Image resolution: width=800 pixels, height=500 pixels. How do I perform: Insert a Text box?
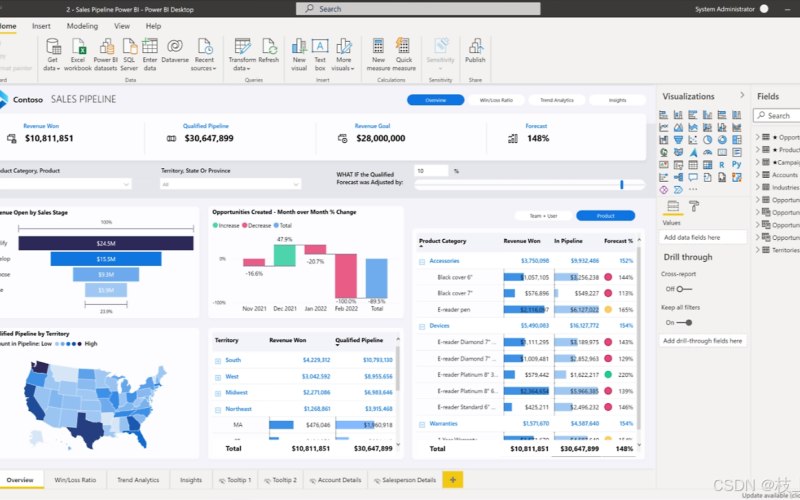tap(320, 54)
